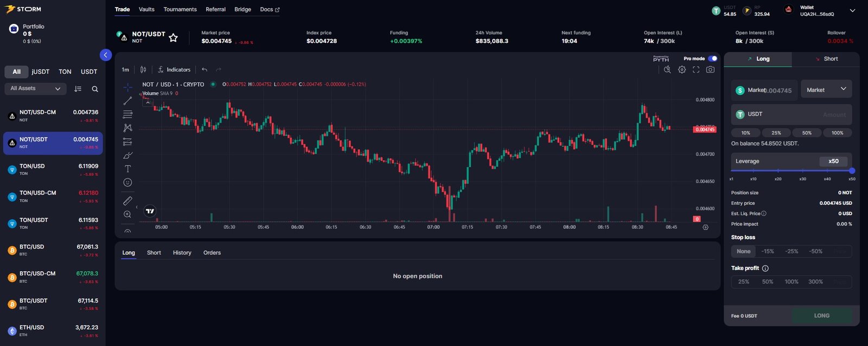Select the TON/USD-CM market row
The image size is (868, 346).
[x=53, y=196]
